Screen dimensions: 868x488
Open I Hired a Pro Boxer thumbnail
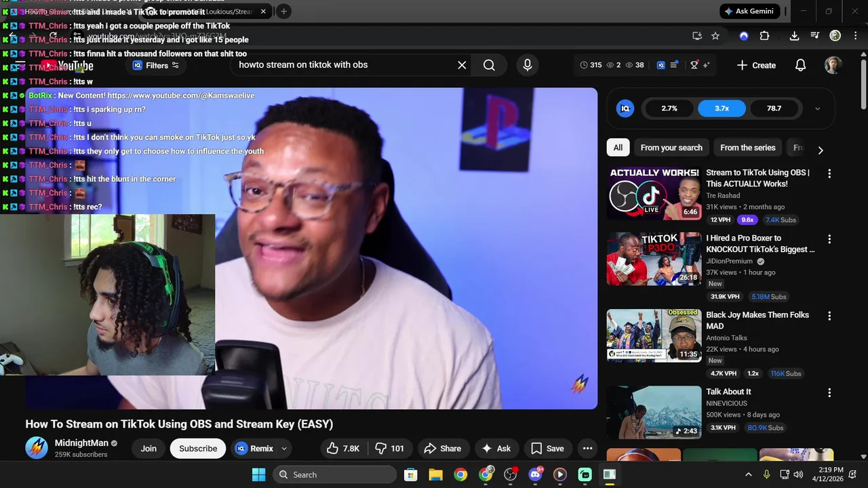point(654,259)
